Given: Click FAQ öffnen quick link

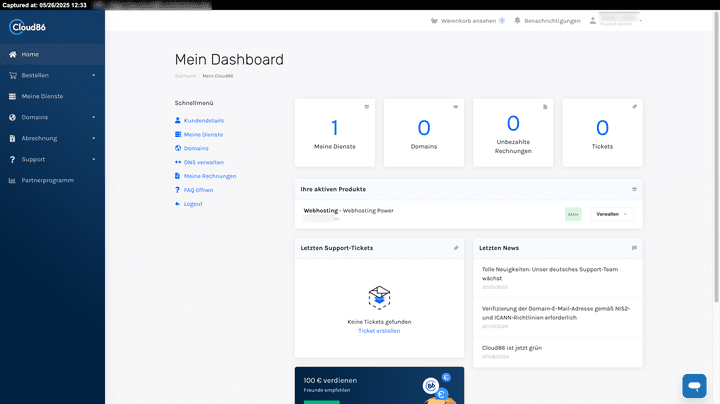Looking at the screenshot, I should (198, 190).
